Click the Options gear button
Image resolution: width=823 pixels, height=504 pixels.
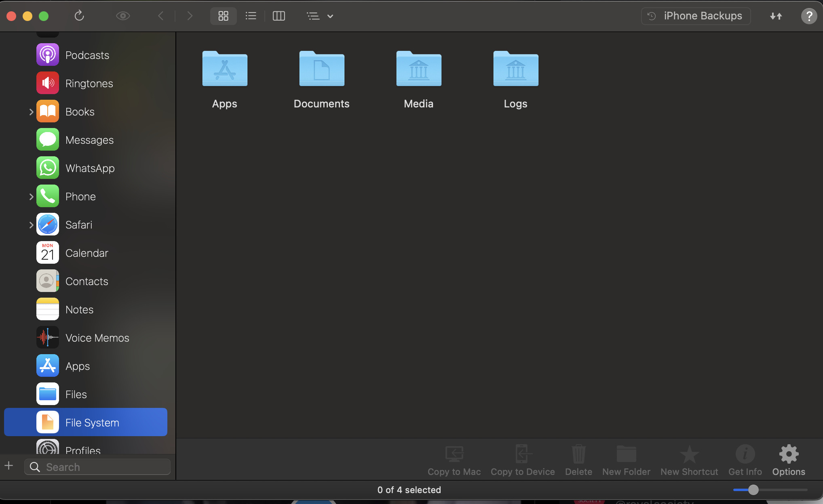[x=788, y=460]
